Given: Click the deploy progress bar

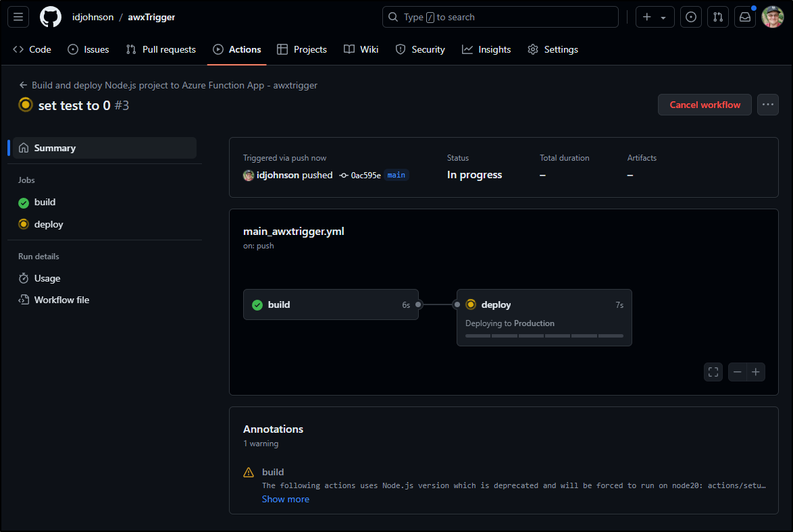Looking at the screenshot, I should 544,336.
